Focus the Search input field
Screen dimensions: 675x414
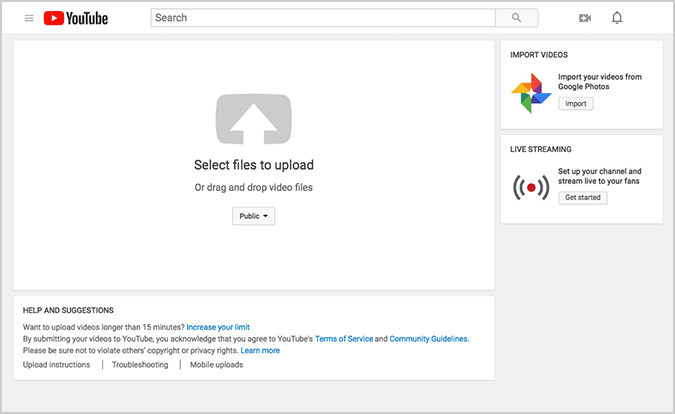point(323,18)
